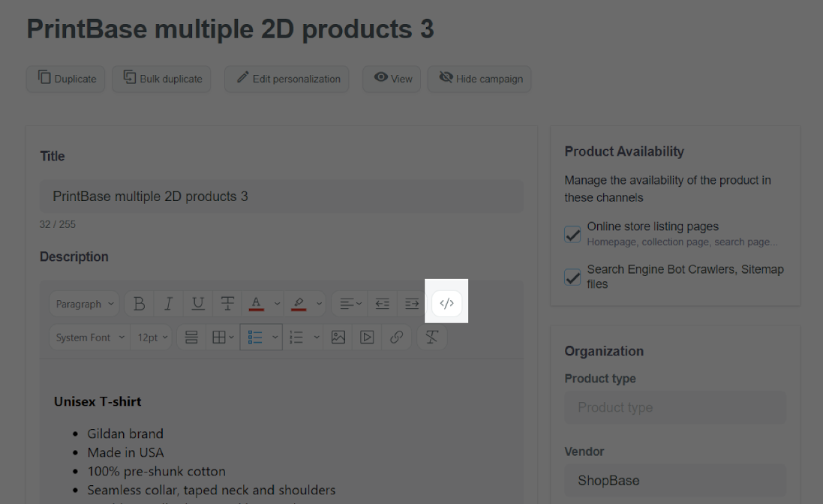Toggle the numbered list button

pyautogui.click(x=296, y=337)
